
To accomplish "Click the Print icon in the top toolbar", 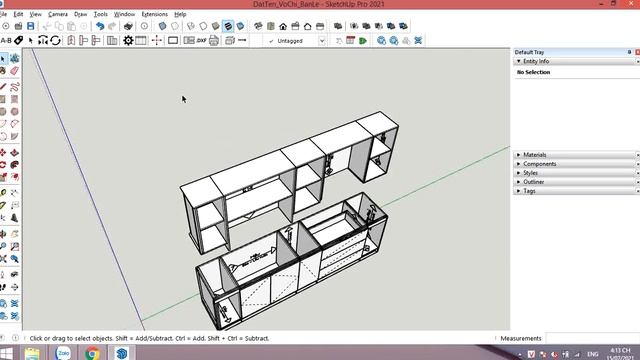I will 128,26.
